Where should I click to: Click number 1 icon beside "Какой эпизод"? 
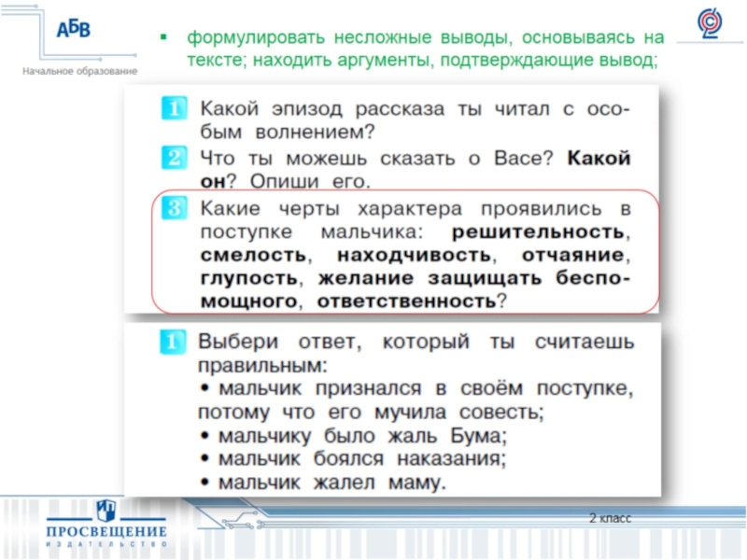point(174,110)
